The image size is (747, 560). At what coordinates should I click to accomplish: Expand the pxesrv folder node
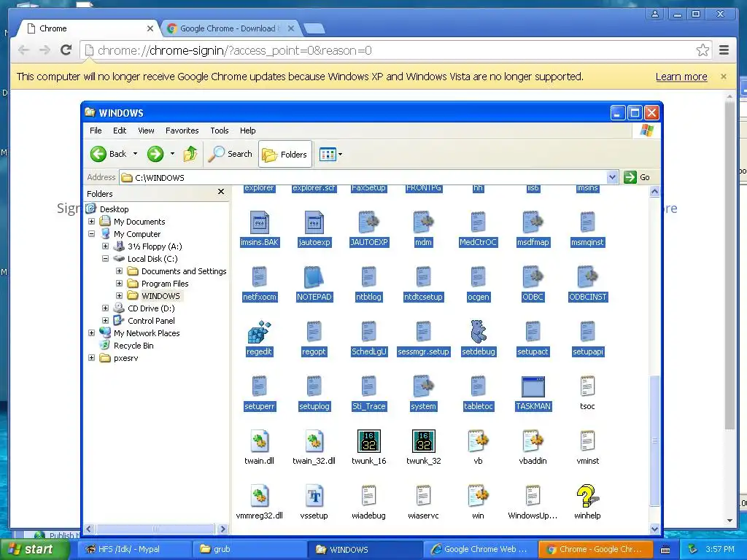pyautogui.click(x=91, y=357)
